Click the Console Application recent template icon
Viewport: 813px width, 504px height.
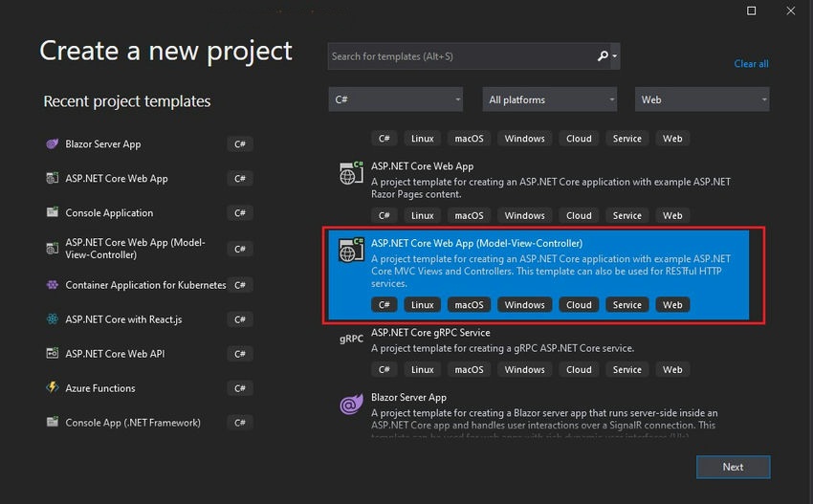coord(52,212)
